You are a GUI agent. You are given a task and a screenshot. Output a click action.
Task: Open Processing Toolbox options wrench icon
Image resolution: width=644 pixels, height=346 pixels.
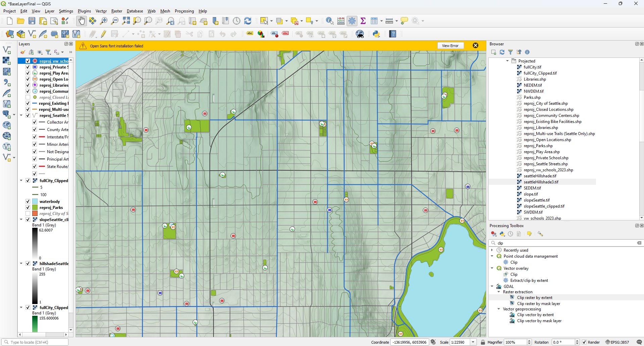540,234
